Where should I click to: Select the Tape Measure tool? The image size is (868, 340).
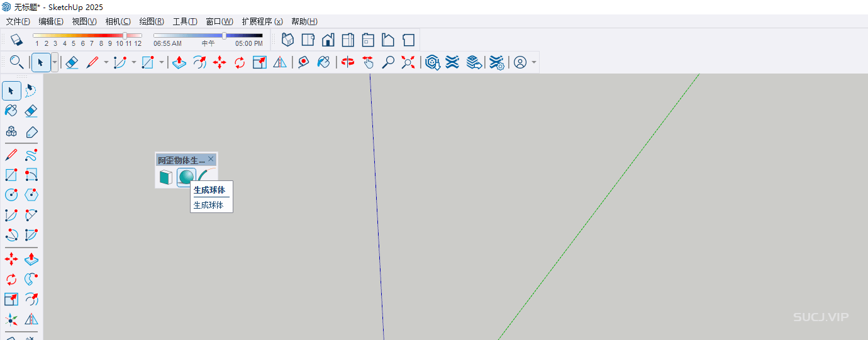(x=304, y=62)
